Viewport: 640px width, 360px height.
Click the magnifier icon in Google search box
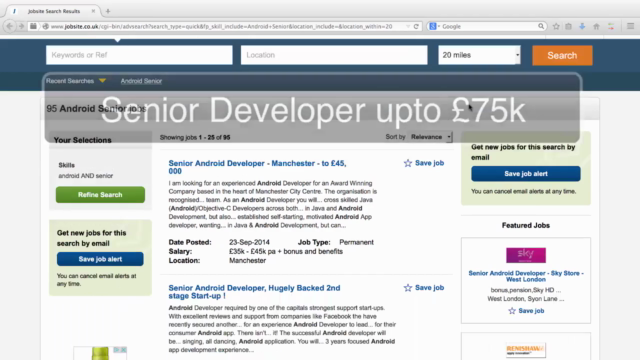[541, 26]
